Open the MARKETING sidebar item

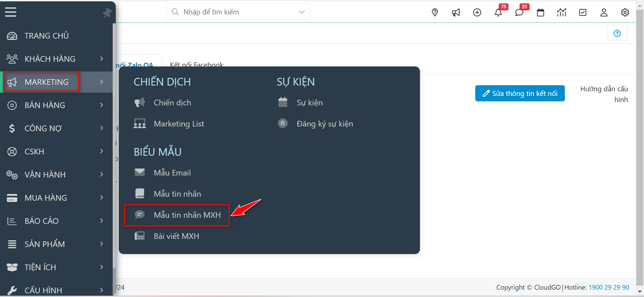click(x=56, y=82)
